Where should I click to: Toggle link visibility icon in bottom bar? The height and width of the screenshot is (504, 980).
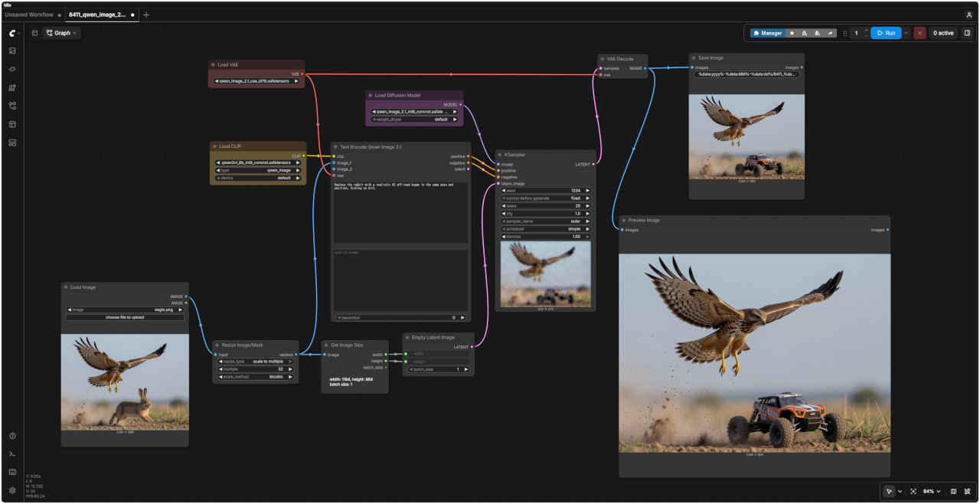tap(967, 491)
